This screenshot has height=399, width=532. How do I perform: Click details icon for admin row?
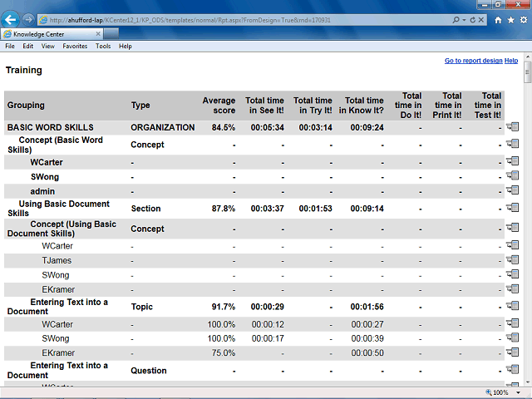pyautogui.click(x=513, y=190)
